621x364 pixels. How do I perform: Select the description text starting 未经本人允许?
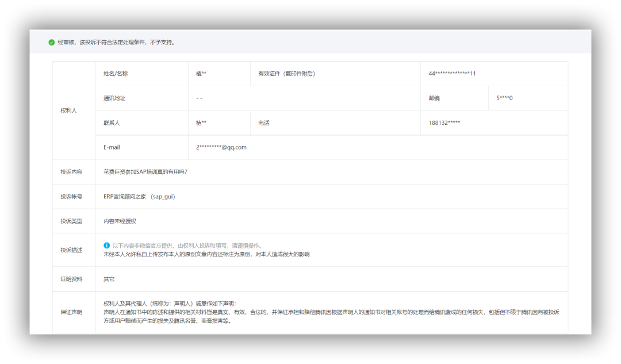click(206, 254)
